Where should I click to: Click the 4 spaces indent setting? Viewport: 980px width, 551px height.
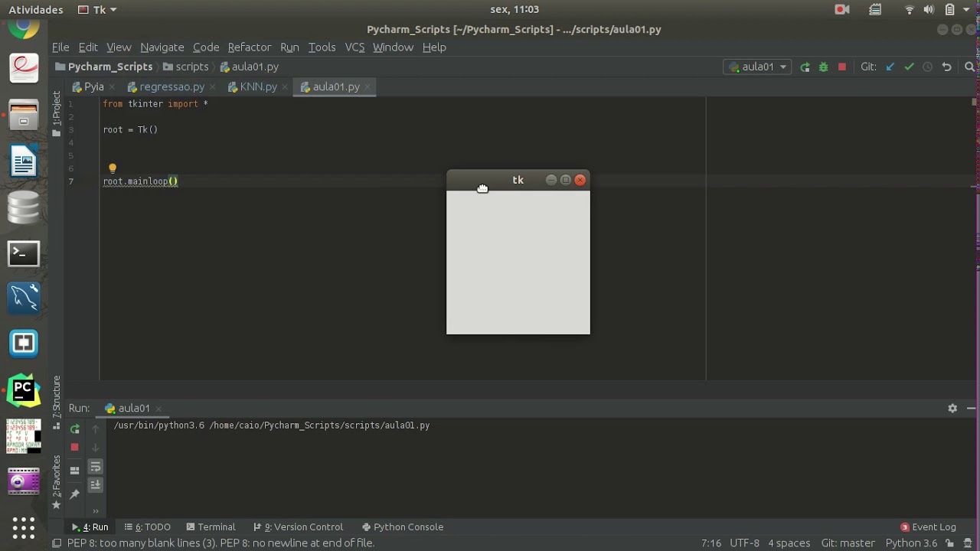coord(789,543)
